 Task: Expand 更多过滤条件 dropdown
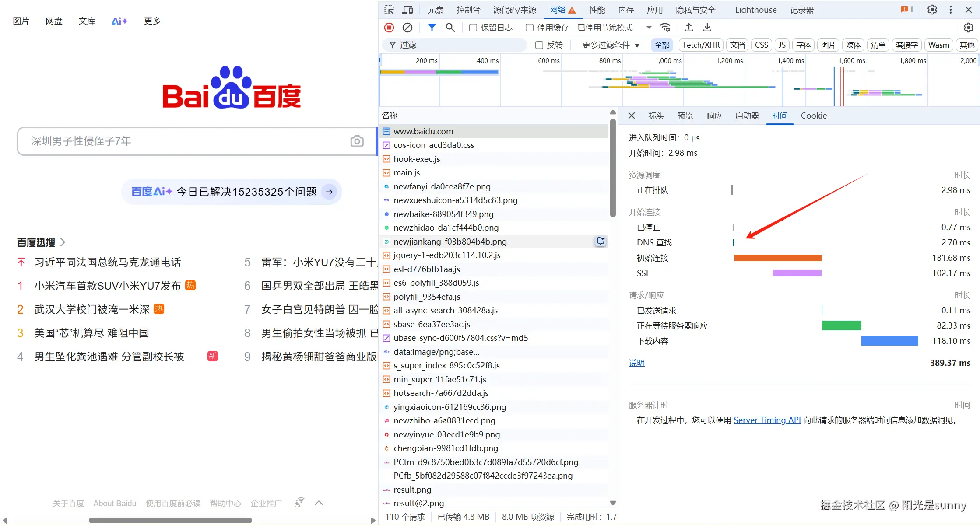(x=611, y=45)
